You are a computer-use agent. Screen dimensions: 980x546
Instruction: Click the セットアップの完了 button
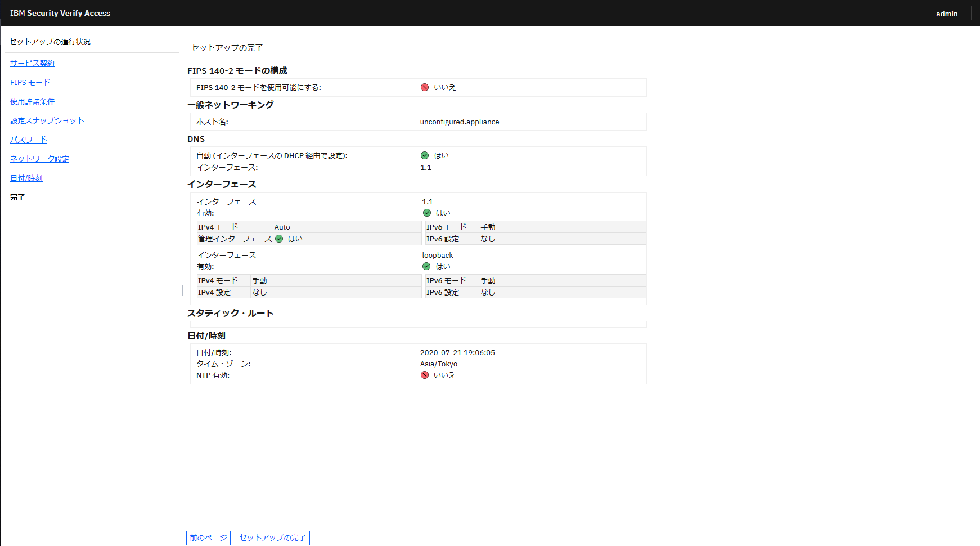pos(272,538)
